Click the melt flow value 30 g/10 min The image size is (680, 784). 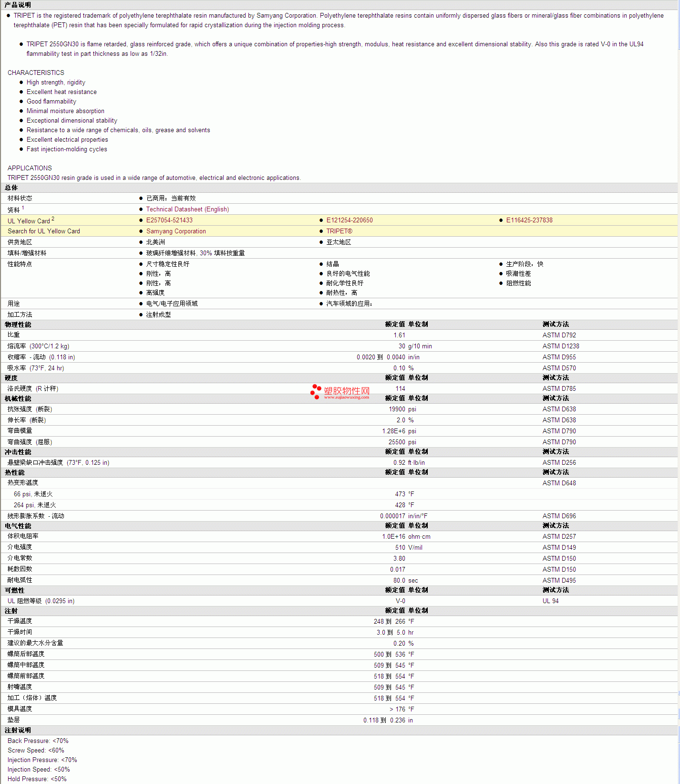[415, 346]
